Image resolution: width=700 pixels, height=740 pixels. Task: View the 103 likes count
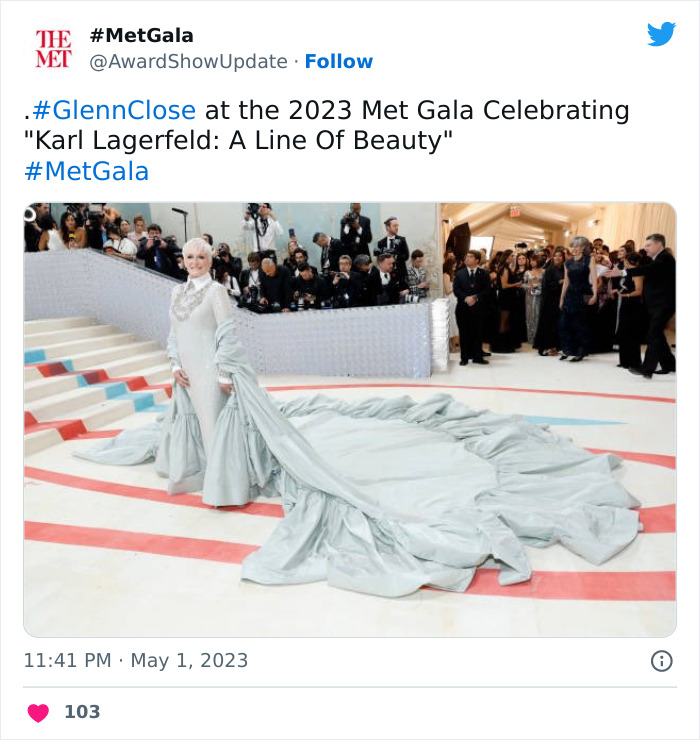tap(82, 712)
